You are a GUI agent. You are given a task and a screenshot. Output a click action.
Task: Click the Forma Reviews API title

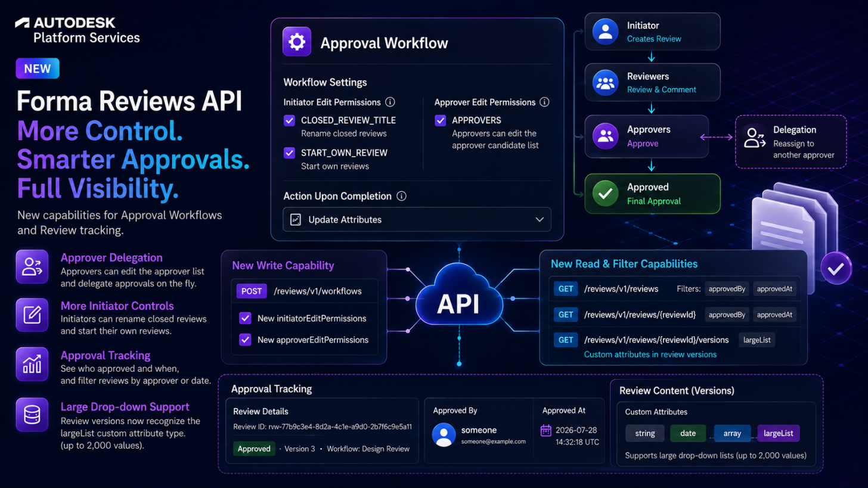129,101
